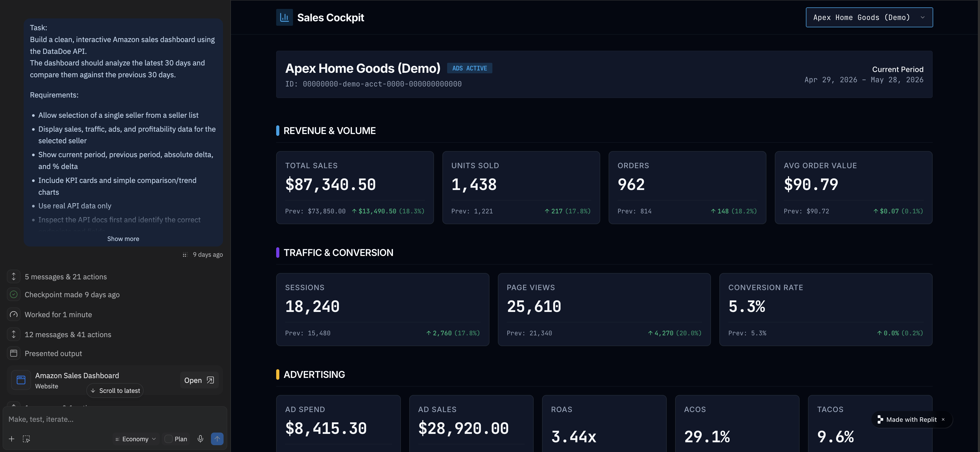Image resolution: width=980 pixels, height=452 pixels.
Task: Click the Checkpoint made 9 days ago icon
Action: [x=14, y=294]
